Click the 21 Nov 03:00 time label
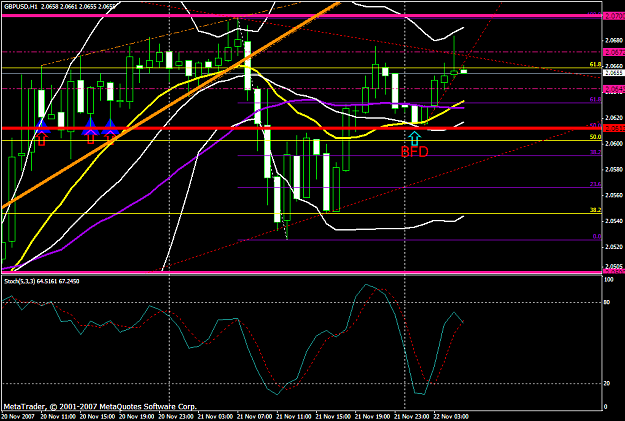625x421 pixels. 215,417
